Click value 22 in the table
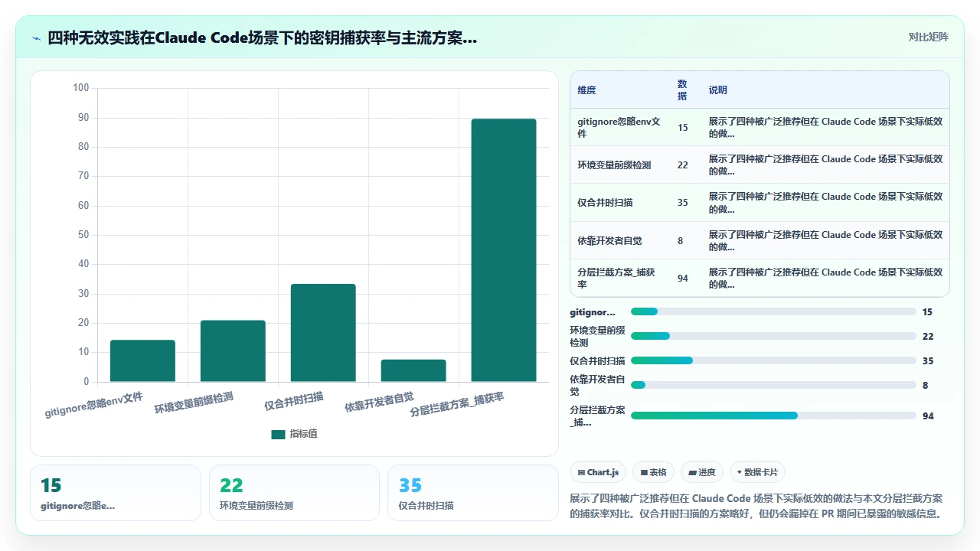The image size is (980, 551). coord(682,165)
